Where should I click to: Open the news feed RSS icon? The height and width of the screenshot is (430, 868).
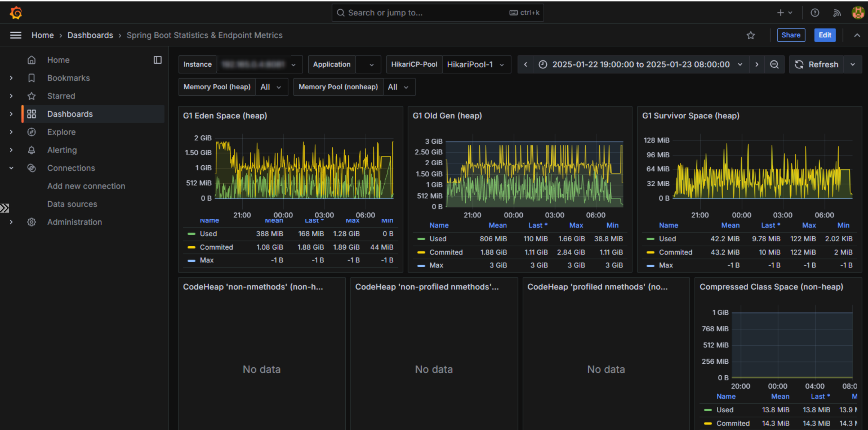coord(837,13)
